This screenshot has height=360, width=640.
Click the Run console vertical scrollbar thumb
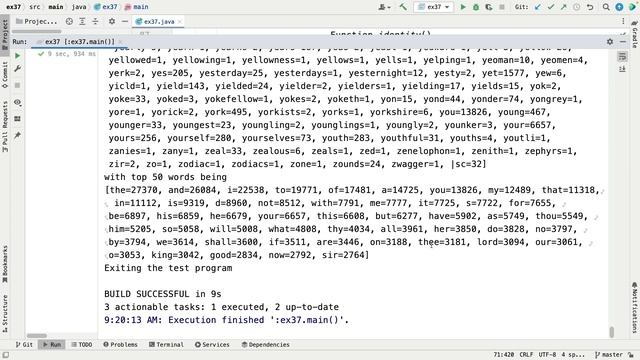coord(611,332)
